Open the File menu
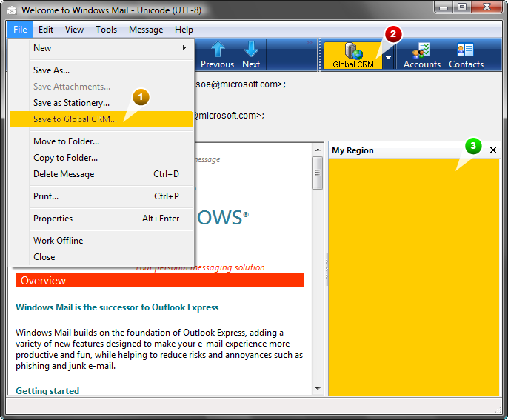 coord(20,30)
